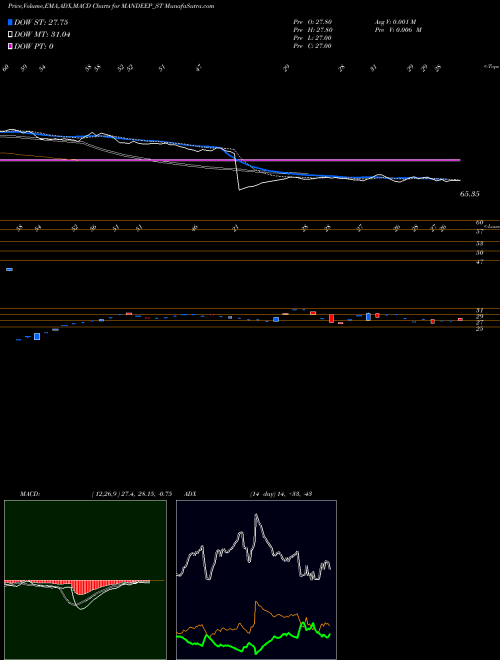Click the 'Avg V: 0.001 M' volume text
The image size is (500, 660).
(x=398, y=21)
